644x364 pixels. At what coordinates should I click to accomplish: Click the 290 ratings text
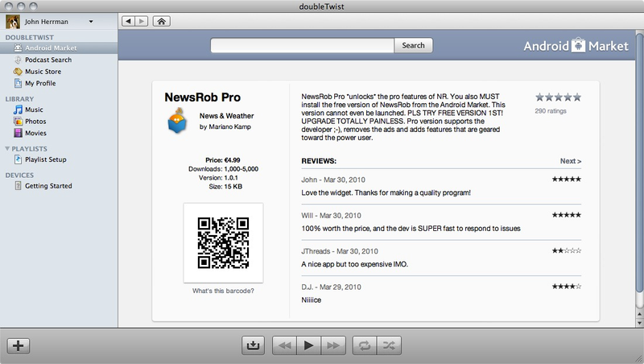551,111
